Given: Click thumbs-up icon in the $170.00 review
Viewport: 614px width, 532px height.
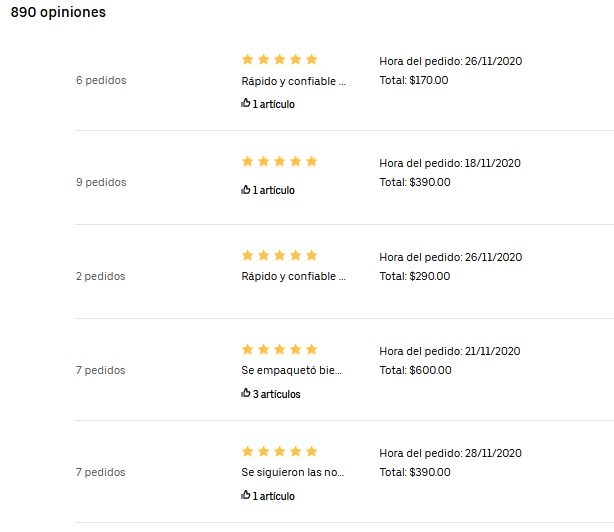Looking at the screenshot, I should (x=246, y=103).
